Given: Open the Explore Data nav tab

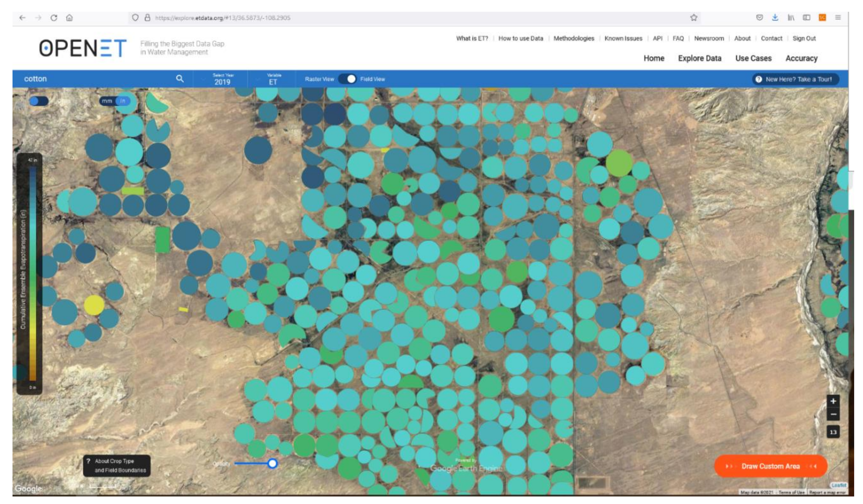Looking at the screenshot, I should [x=700, y=58].
